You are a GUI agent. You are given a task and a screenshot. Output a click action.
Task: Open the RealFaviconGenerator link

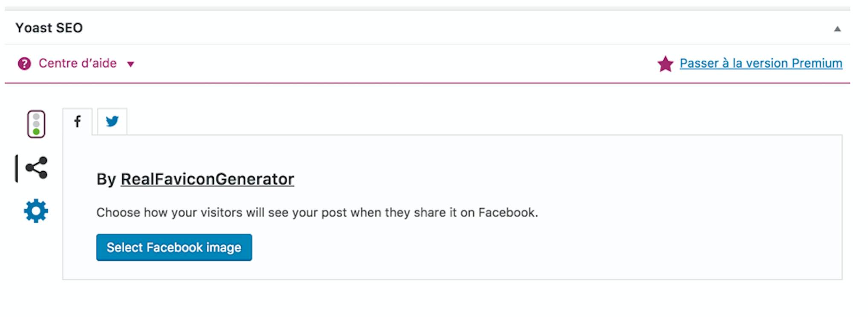point(208,179)
